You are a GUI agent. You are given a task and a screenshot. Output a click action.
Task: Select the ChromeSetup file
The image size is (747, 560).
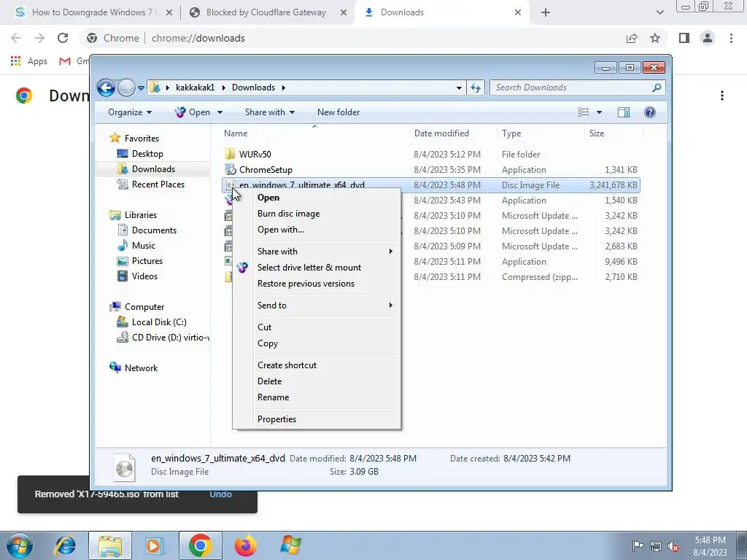tap(266, 169)
